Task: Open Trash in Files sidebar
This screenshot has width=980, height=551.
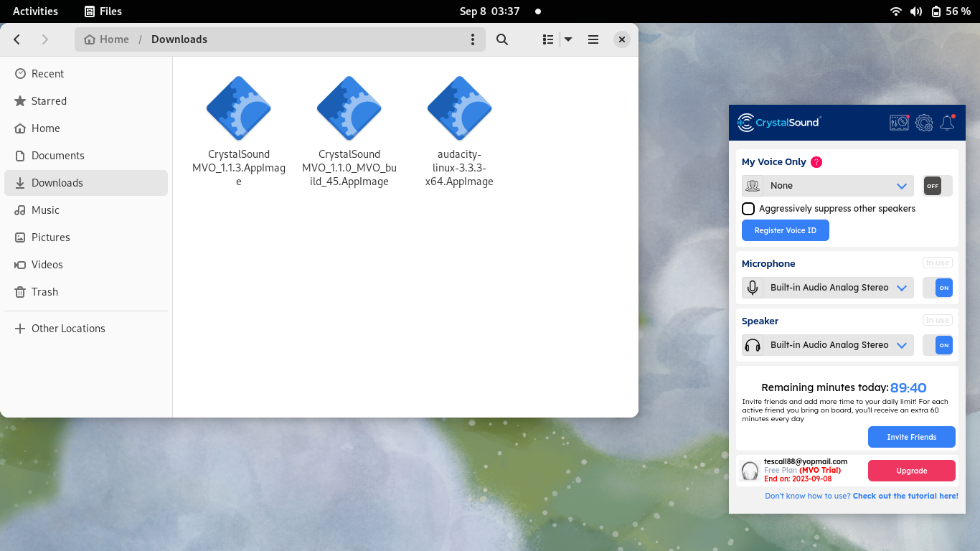Action: [x=86, y=292]
